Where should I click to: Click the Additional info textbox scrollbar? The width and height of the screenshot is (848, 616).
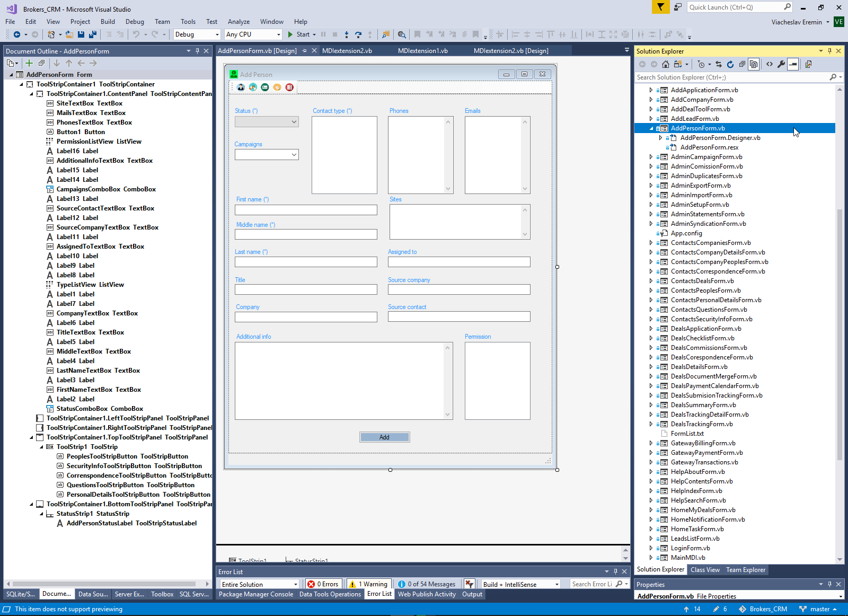click(448, 381)
